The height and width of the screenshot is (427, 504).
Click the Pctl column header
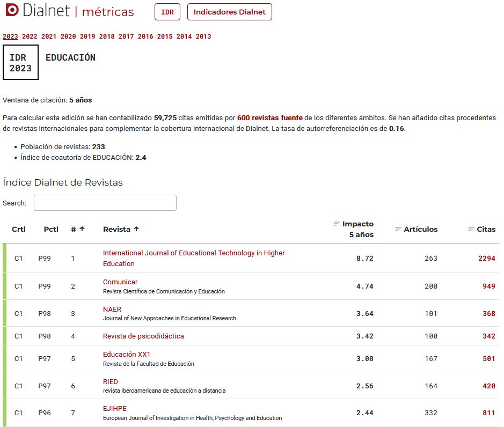click(x=51, y=229)
